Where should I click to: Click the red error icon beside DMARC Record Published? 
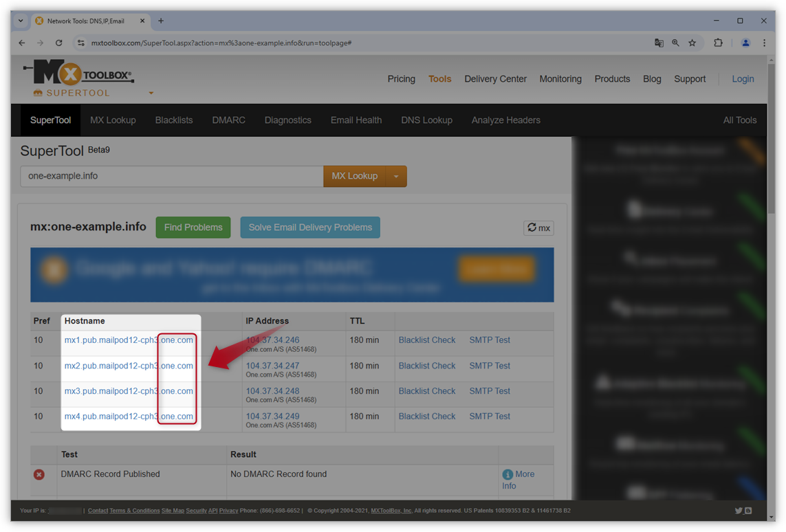(39, 474)
